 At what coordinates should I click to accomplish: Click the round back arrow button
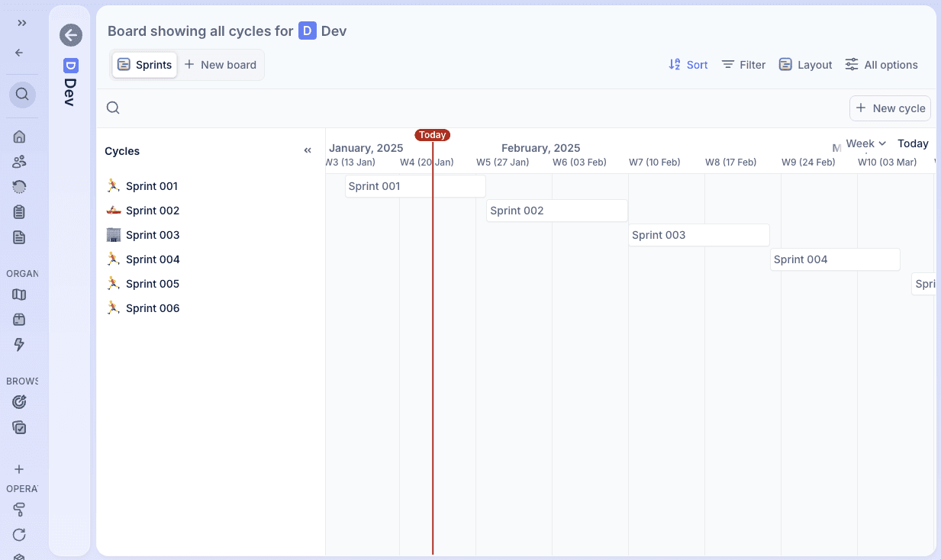pos(71,35)
